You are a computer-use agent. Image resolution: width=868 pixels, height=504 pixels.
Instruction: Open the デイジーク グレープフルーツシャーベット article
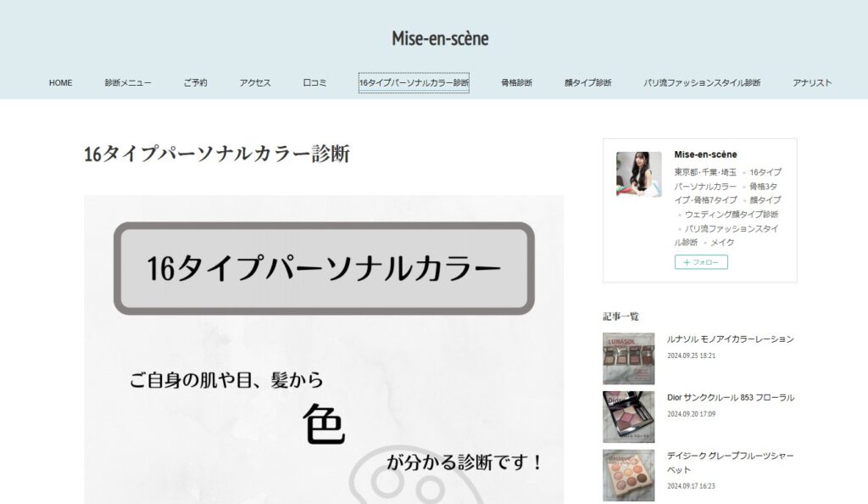[730, 462]
